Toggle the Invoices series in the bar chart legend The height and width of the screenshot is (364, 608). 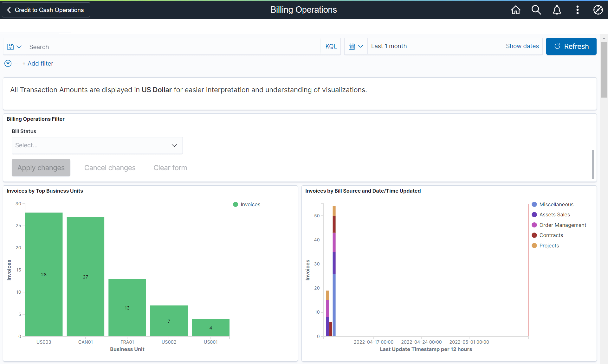tap(246, 204)
